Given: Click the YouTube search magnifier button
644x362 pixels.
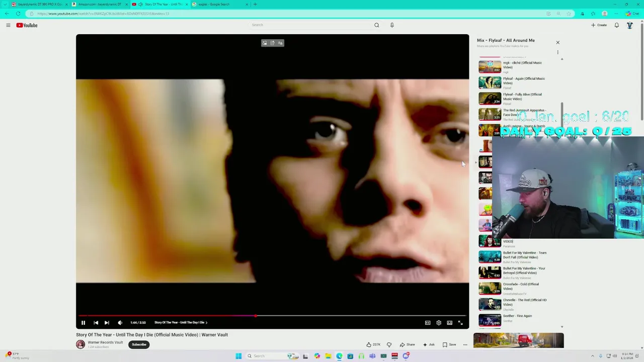Looking at the screenshot, I should click(x=376, y=25).
